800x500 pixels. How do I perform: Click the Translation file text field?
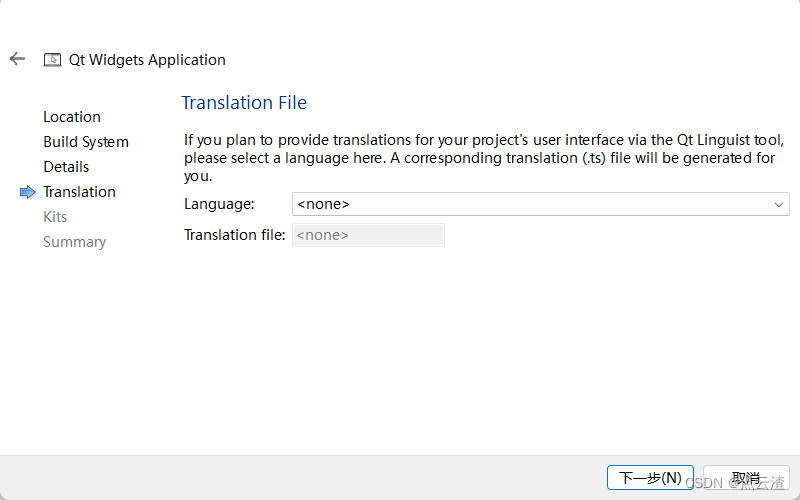(x=367, y=235)
